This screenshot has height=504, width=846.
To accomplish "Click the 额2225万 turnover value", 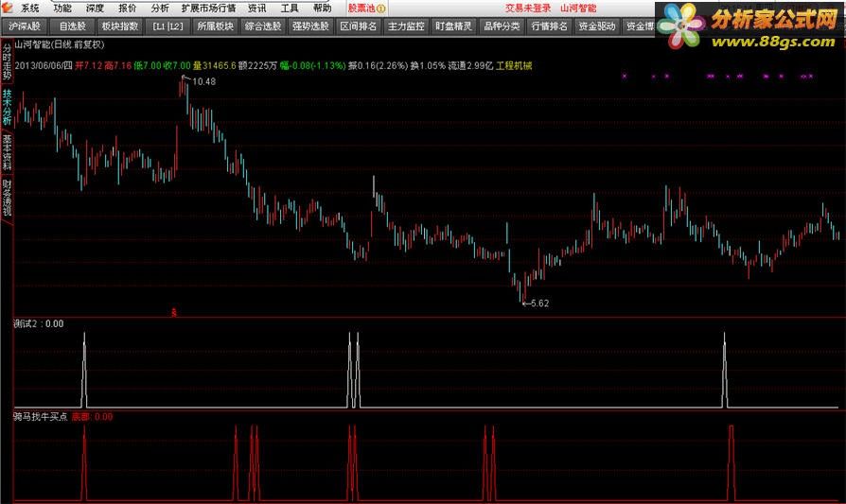I will coord(257,66).
